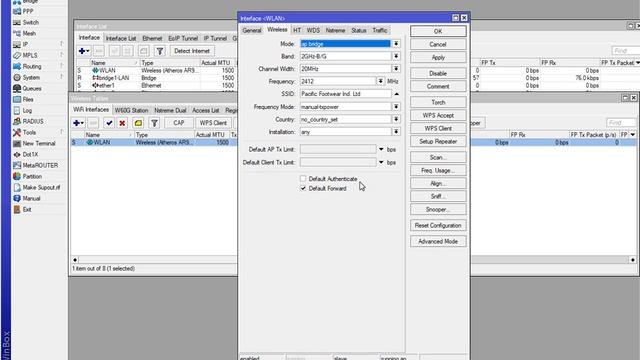Open the Log viewer
Image resolution: width=640 pixels, height=360 pixels.
(27, 111)
